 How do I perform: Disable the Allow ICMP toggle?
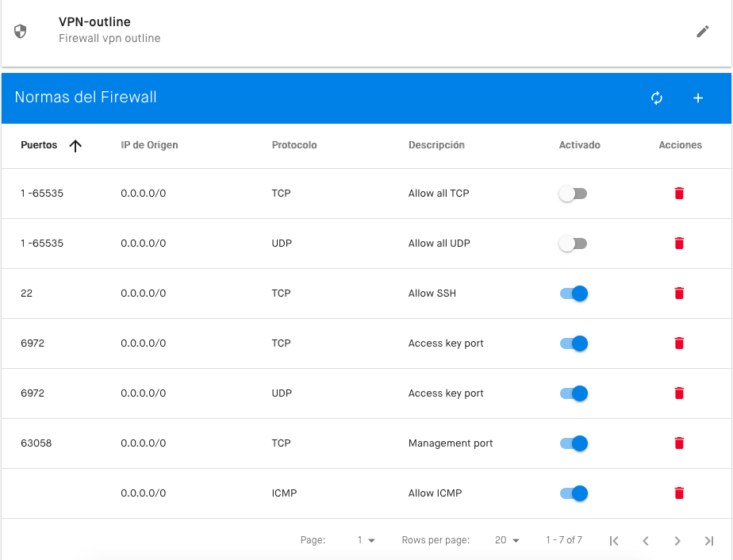coord(574,493)
